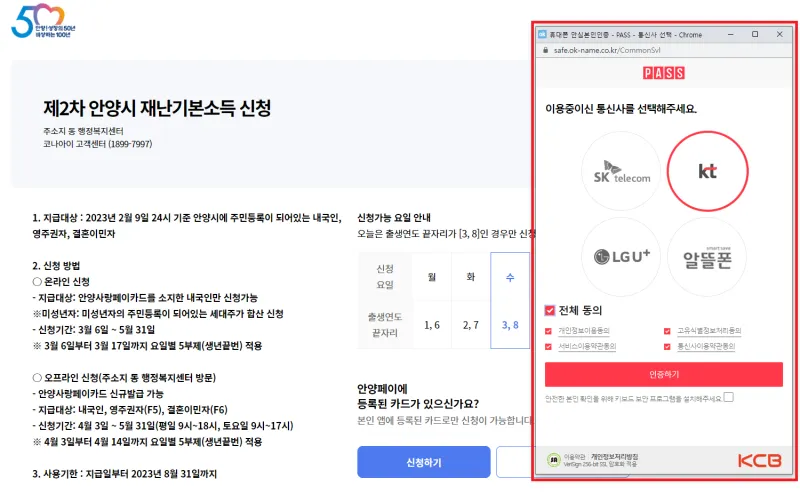Screen dimensions: 800x494
Task: Click the lock icon in popup address bar
Action: (545, 50)
